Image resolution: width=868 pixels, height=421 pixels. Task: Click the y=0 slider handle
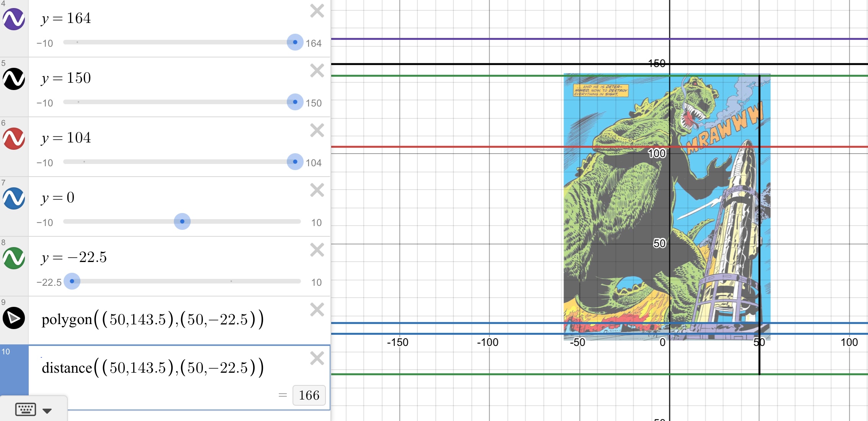coord(182,221)
